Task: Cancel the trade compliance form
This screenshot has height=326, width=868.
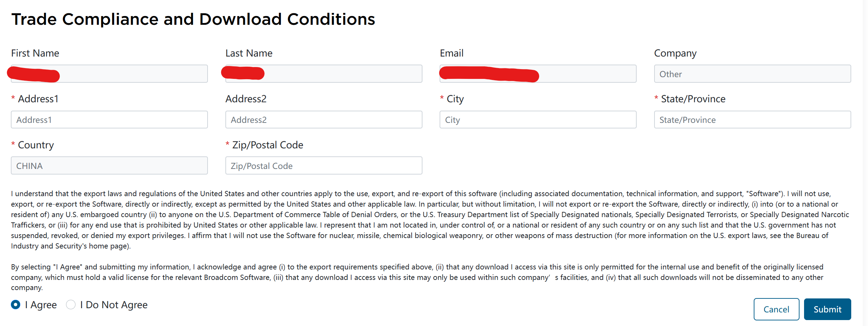Action: click(x=776, y=309)
